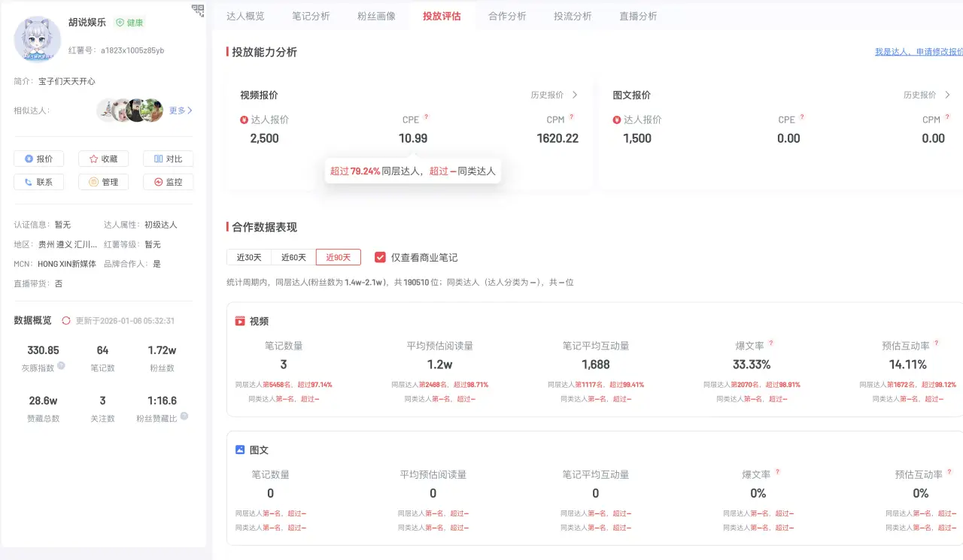The height and width of the screenshot is (560, 963).
Task: Click the 28.6w 赞藏总数 value
Action: [x=43, y=401]
